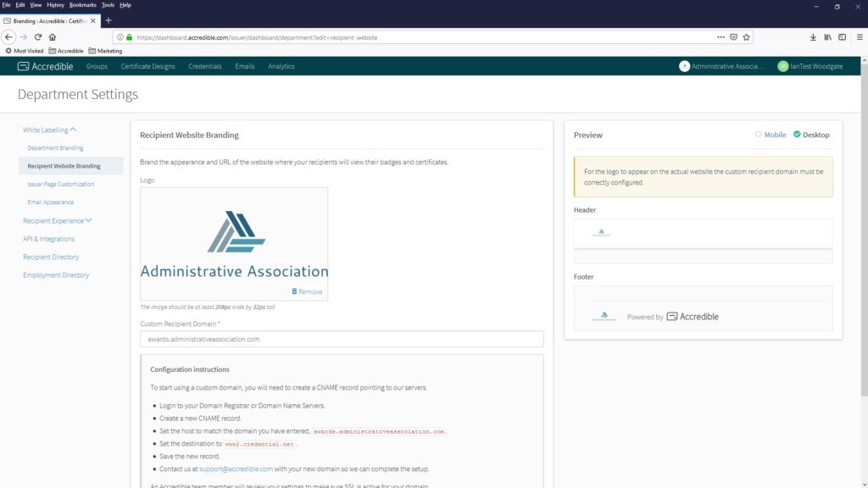Remove the uploaded logo
The height and width of the screenshot is (488, 868).
click(x=307, y=291)
